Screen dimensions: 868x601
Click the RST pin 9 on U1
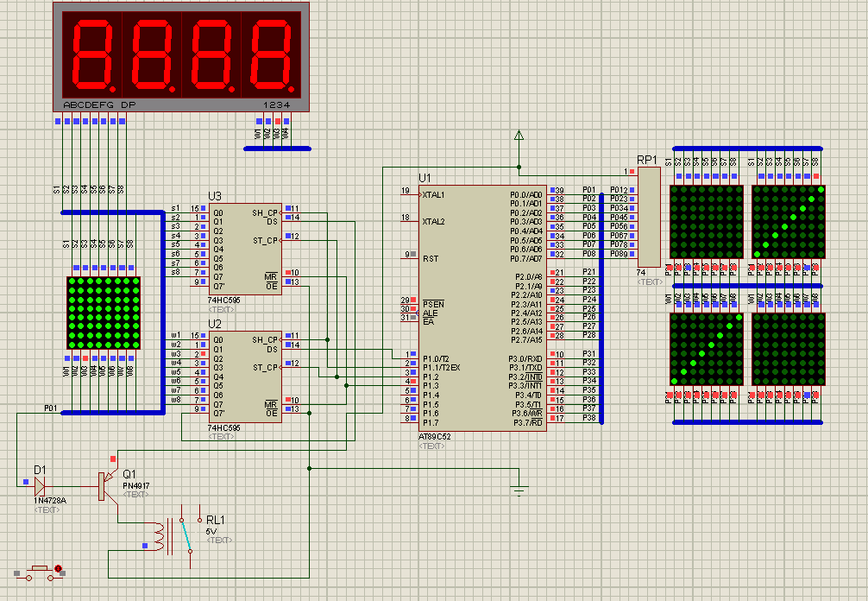[422, 258]
